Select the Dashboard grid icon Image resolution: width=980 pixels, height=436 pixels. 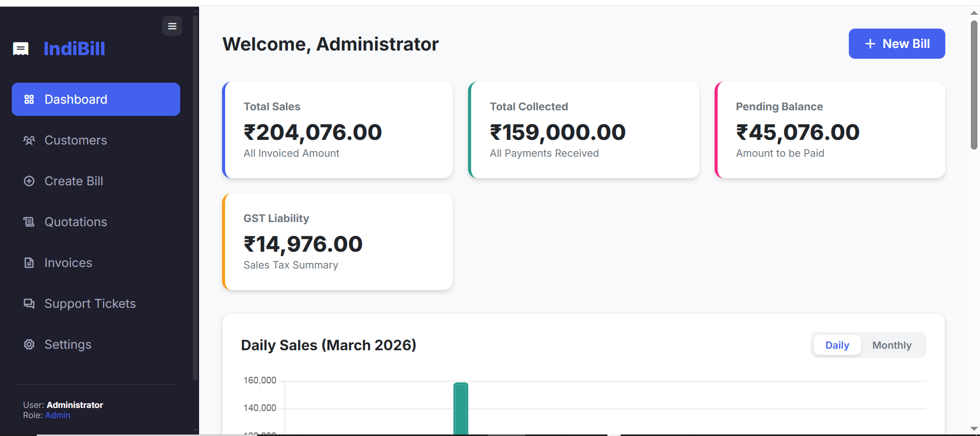pyautogui.click(x=29, y=99)
